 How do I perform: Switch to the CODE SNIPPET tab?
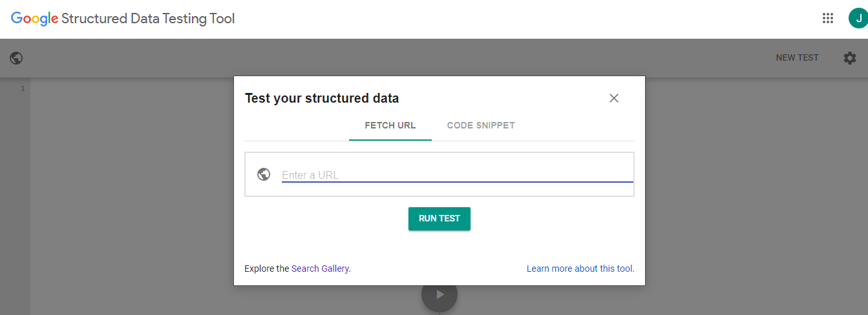(481, 125)
